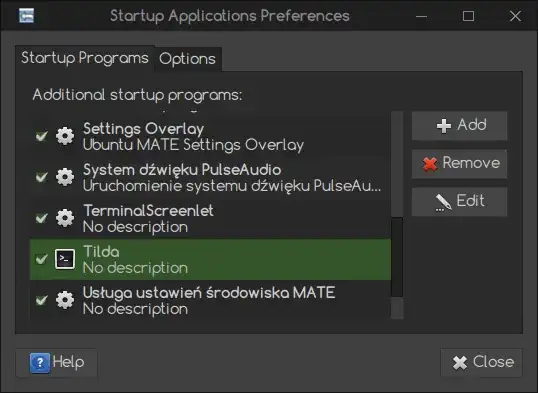Click the PulseAudio entry gear icon
Viewport: 538px width, 393px height.
click(65, 177)
